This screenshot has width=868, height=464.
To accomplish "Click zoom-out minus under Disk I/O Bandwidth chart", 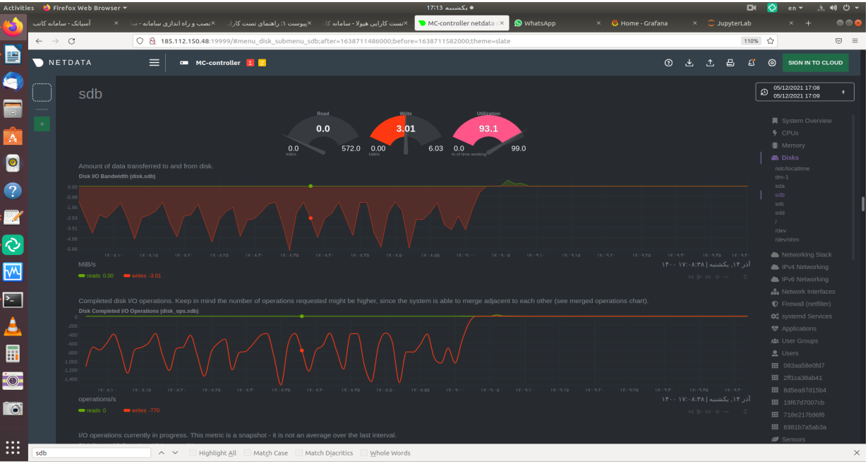I will [725, 277].
